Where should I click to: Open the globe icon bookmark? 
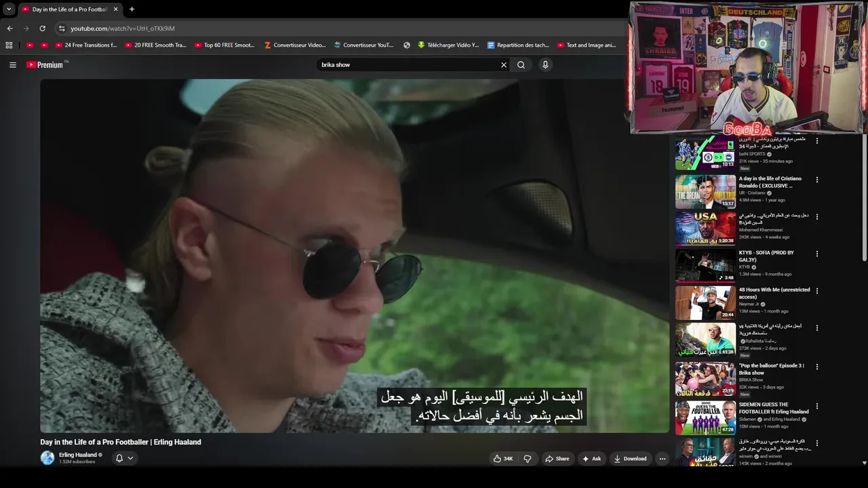click(407, 45)
